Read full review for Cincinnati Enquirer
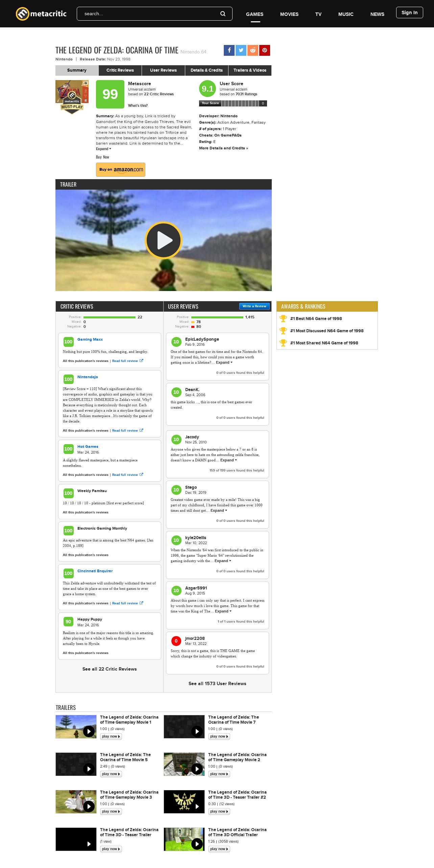This screenshot has width=434, height=868. pyautogui.click(x=125, y=603)
